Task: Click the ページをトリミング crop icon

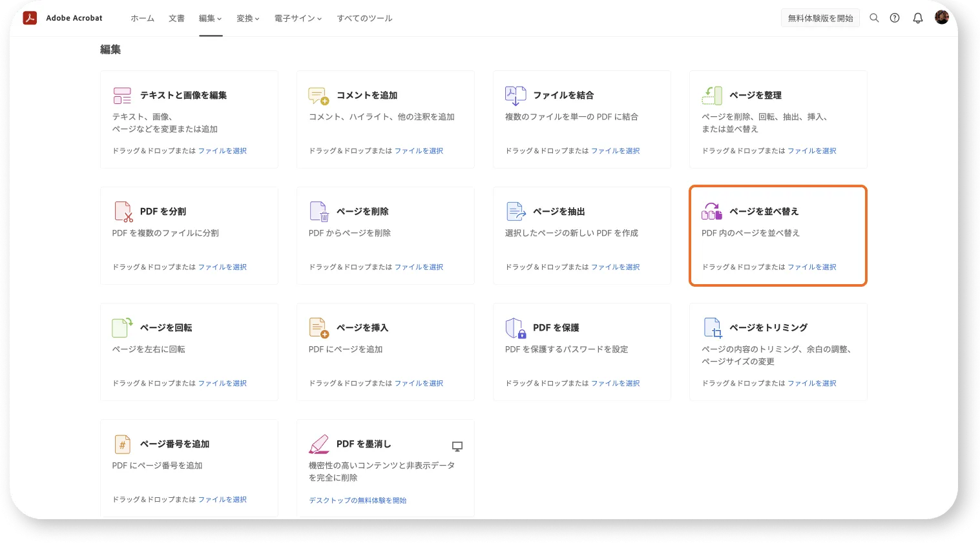Action: [x=713, y=328]
